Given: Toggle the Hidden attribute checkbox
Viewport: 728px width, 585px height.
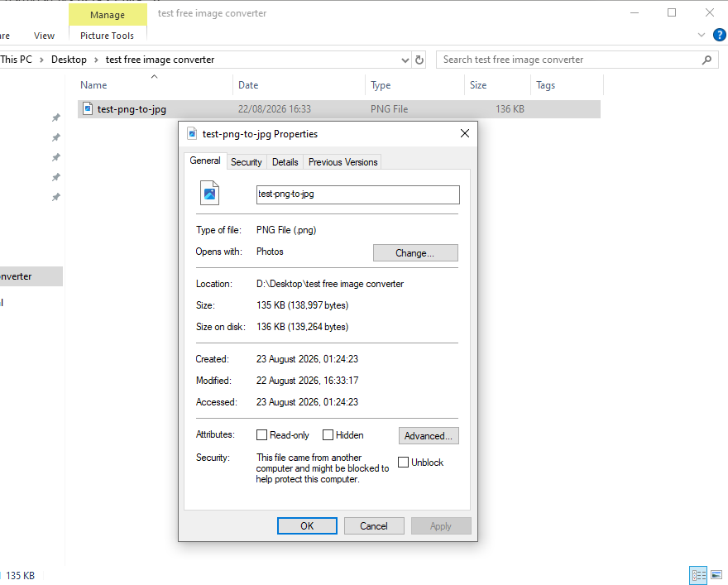Looking at the screenshot, I should click(x=328, y=435).
